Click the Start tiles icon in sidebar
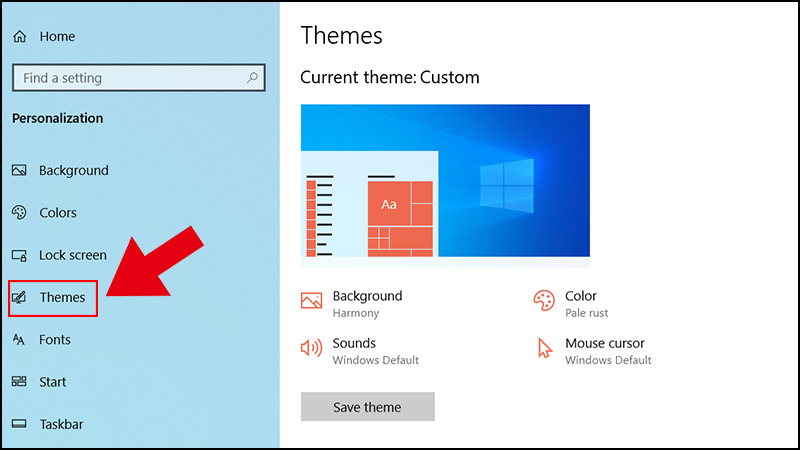The width and height of the screenshot is (800, 450). pos(19,381)
